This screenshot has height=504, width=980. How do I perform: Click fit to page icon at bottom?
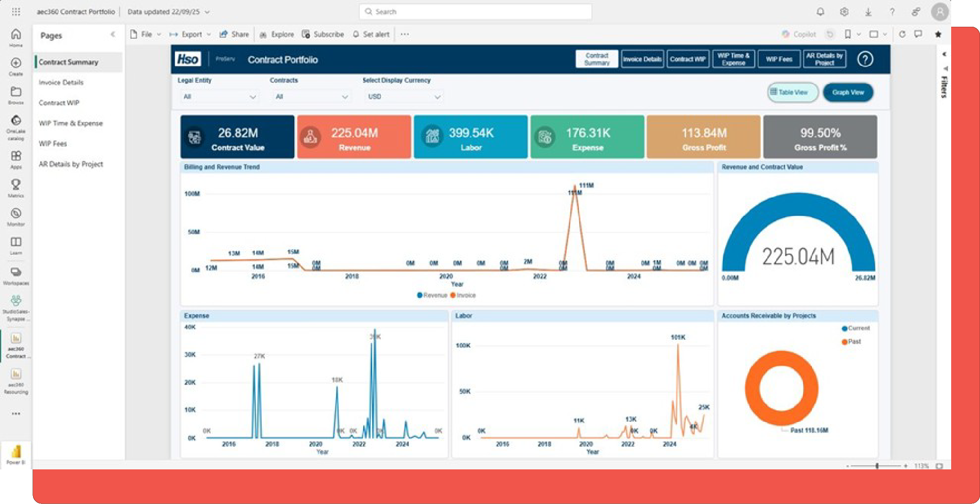coord(939,466)
